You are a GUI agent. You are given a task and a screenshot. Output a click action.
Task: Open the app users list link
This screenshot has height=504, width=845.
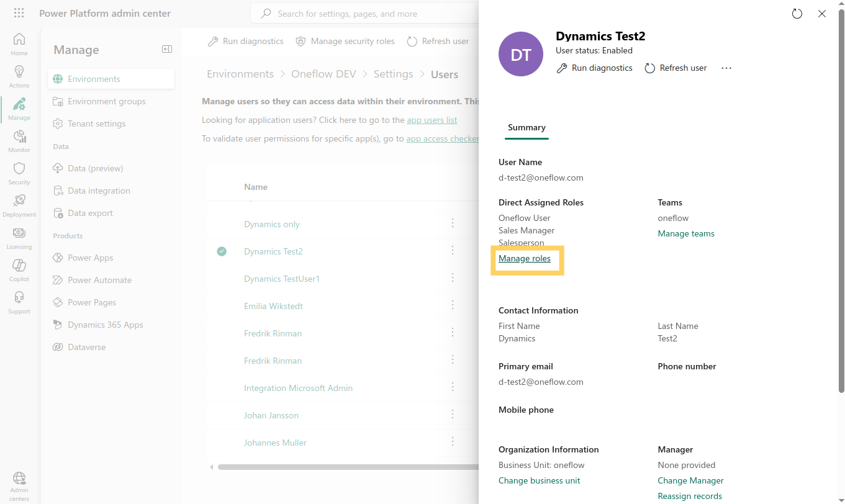tap(432, 120)
